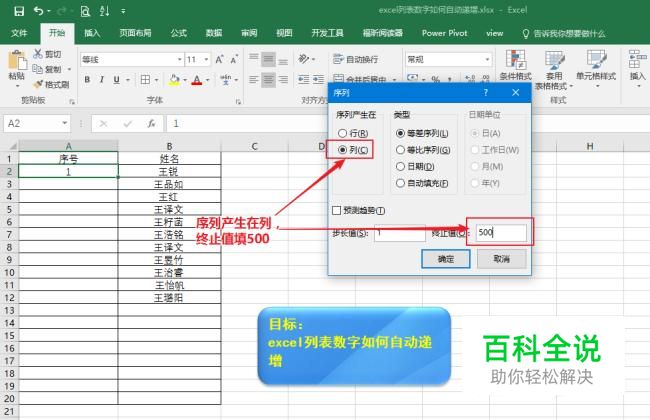Switch to Power Pivot tab
Viewport: 650px width, 420px height.
(444, 33)
